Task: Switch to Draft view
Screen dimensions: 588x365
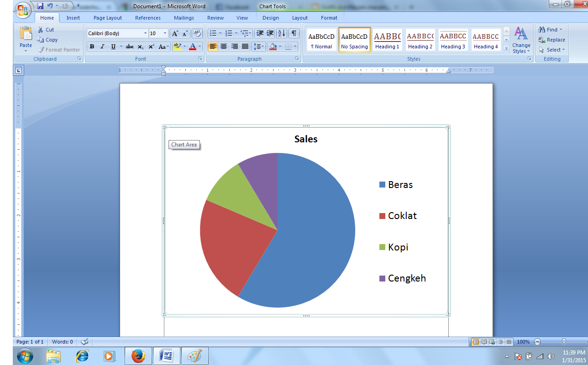Action: (509, 342)
